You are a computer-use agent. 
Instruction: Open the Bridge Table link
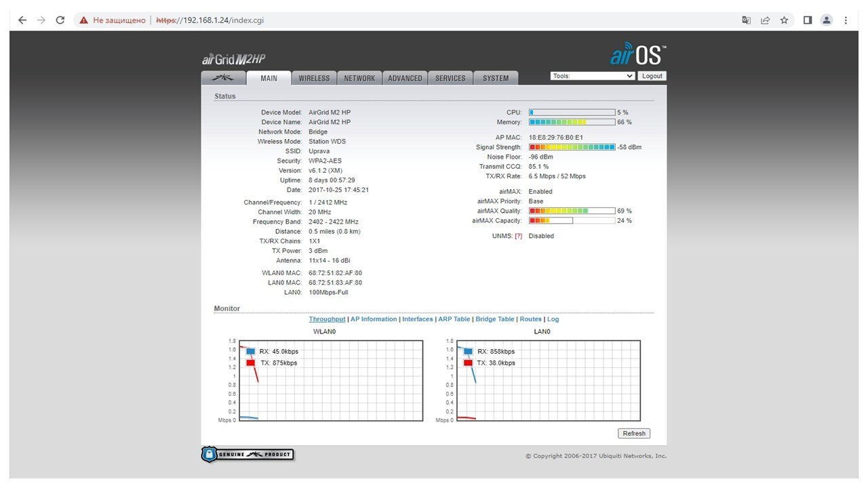(495, 319)
